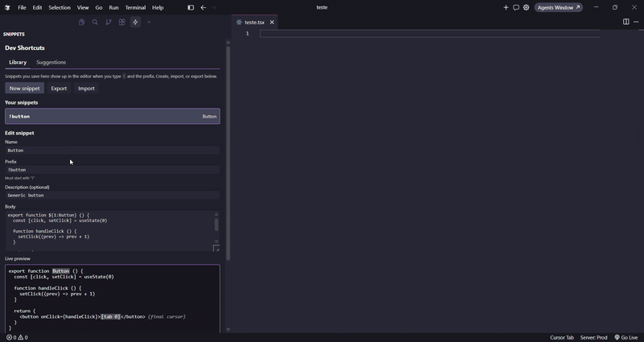
Task: Toggle the primary sidebar layout icon
Action: [x=191, y=7]
